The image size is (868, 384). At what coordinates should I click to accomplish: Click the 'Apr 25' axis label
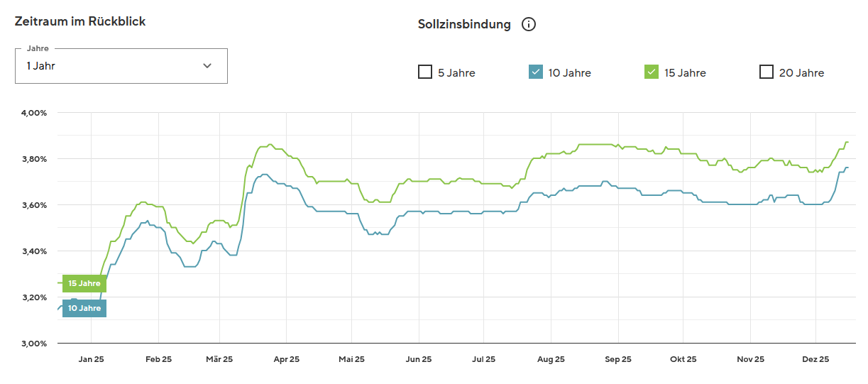pyautogui.click(x=286, y=359)
